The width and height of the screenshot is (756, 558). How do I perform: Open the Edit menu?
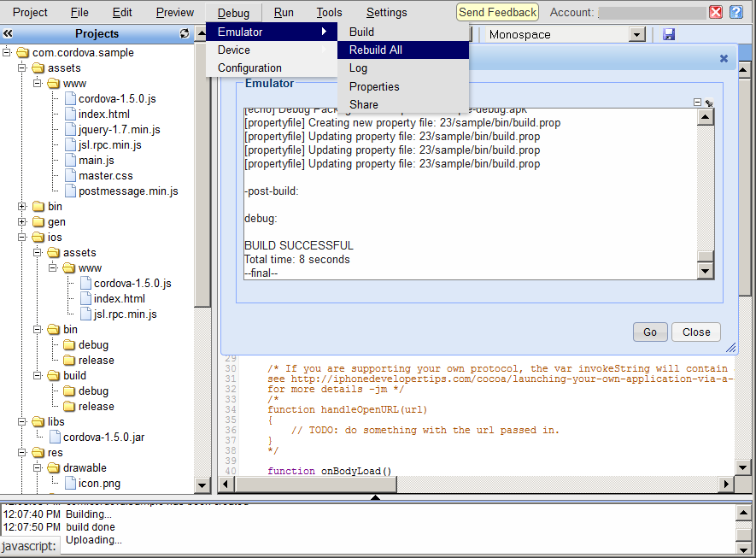click(122, 13)
